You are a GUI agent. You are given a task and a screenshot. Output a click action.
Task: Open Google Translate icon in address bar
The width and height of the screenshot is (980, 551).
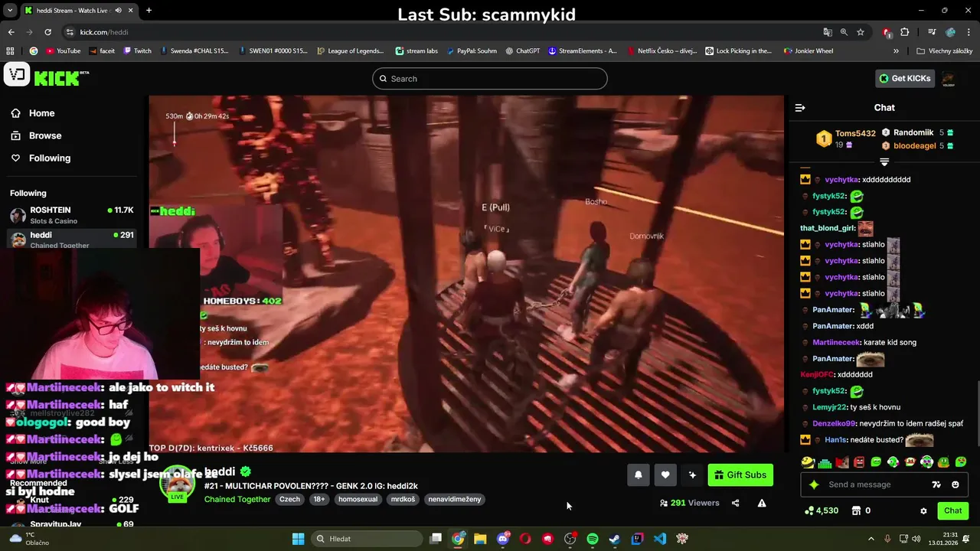(x=828, y=32)
